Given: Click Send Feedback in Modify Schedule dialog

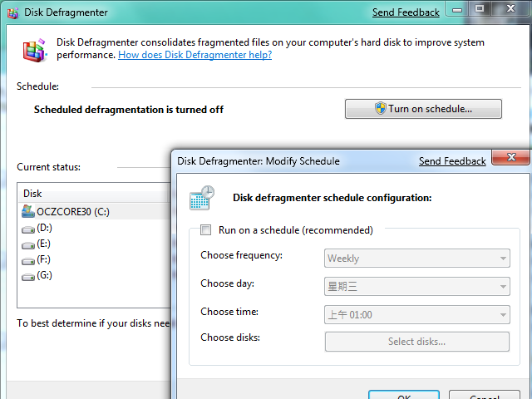Looking at the screenshot, I should click(x=452, y=160).
